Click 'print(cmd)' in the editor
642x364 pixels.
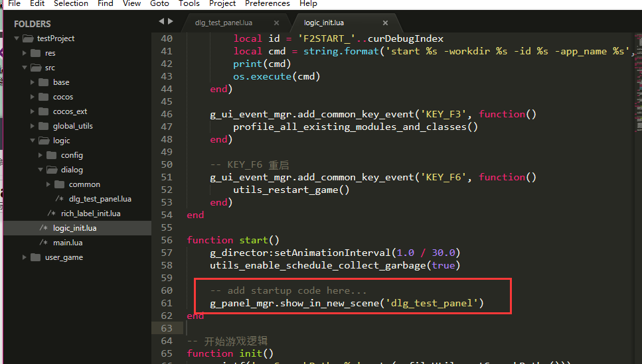coord(262,64)
